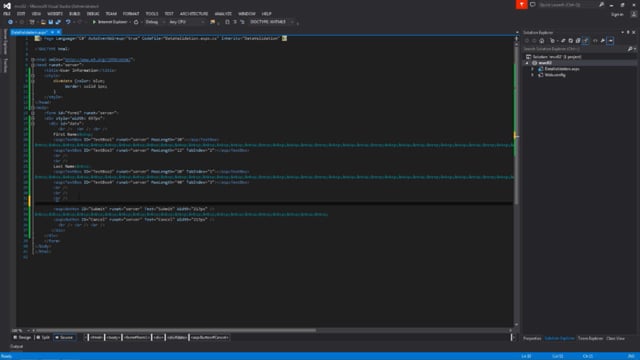This screenshot has height=360, width=640.
Task: Click the horizontal editor scrollbar
Action: coord(176,330)
